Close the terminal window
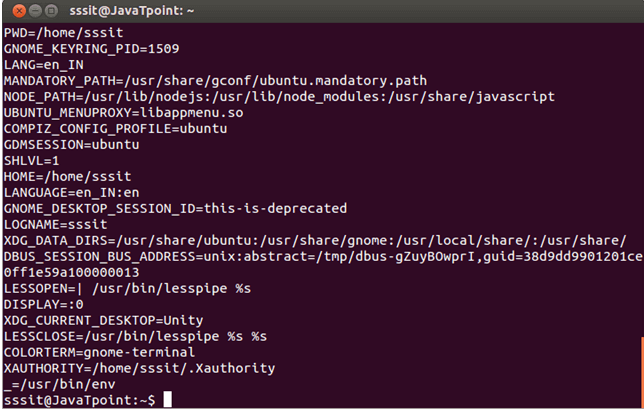This screenshot has height=409, width=644. [x=19, y=11]
